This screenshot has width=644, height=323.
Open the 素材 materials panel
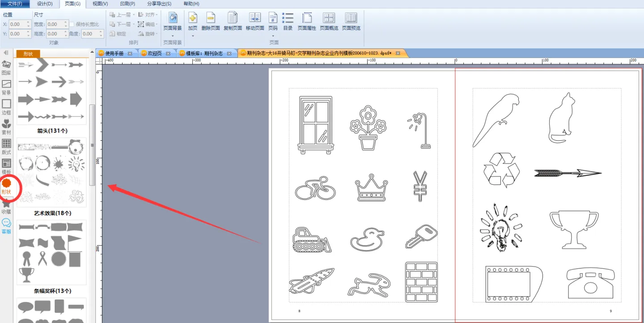(6, 126)
